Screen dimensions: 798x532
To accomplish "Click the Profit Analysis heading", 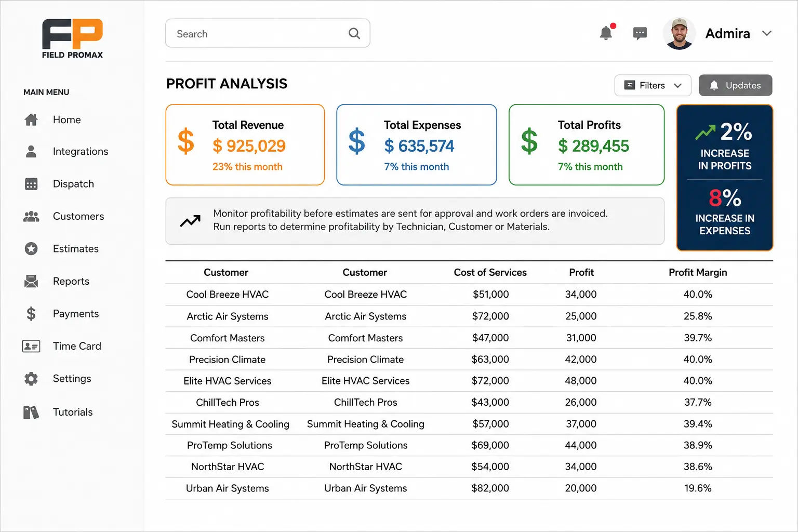I will [227, 84].
